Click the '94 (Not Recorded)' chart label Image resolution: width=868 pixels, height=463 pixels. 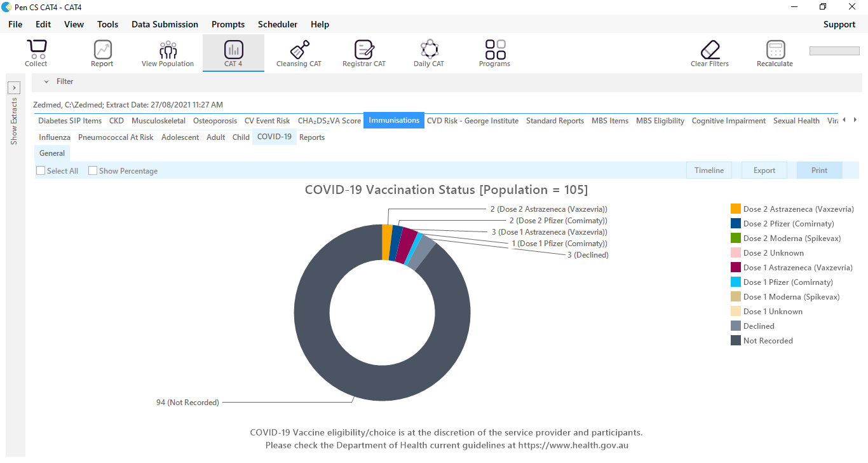[x=187, y=403]
